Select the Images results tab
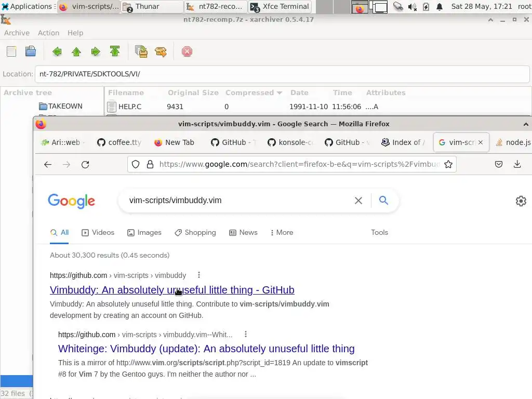 pos(144,233)
